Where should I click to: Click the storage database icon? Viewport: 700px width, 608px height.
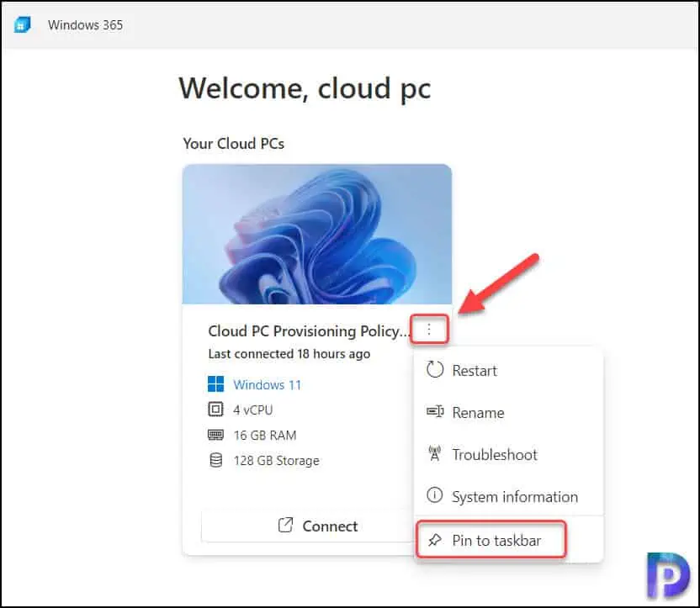click(215, 460)
